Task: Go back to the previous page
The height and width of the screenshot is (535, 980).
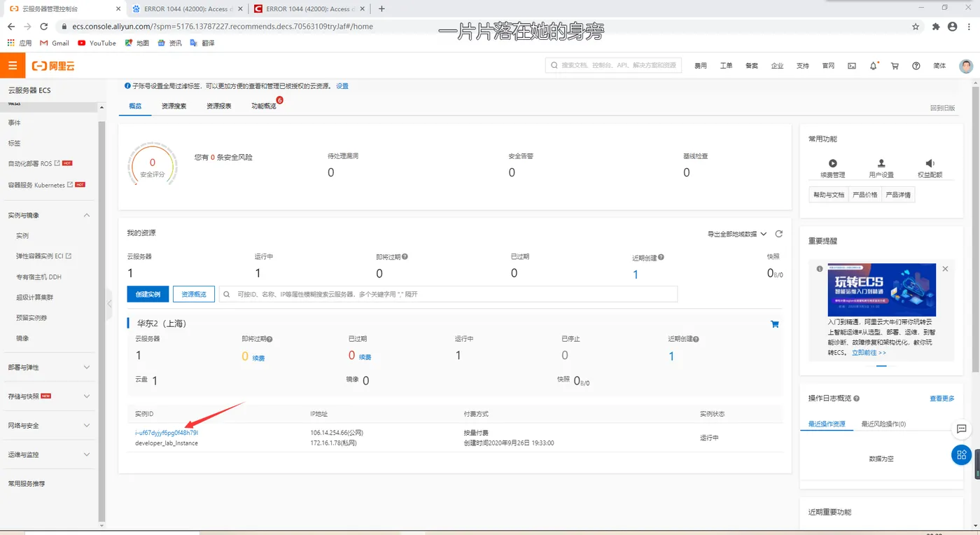Action: coord(11,27)
